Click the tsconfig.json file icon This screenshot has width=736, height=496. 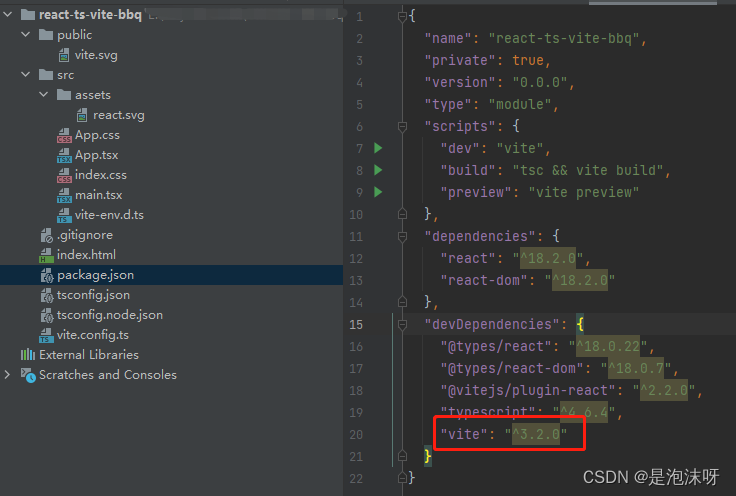tap(46, 295)
